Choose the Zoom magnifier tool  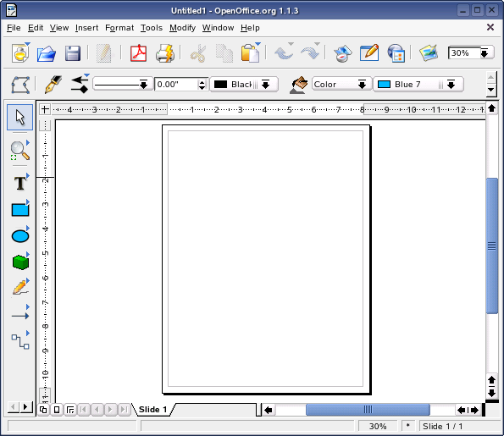coord(20,151)
